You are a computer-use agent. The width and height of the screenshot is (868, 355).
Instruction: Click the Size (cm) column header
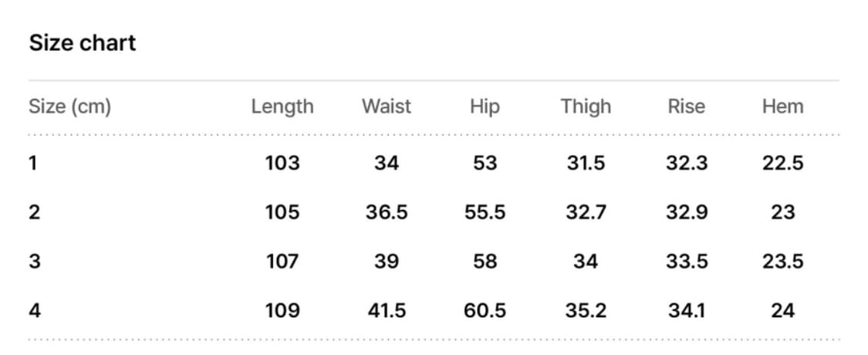coord(69,106)
